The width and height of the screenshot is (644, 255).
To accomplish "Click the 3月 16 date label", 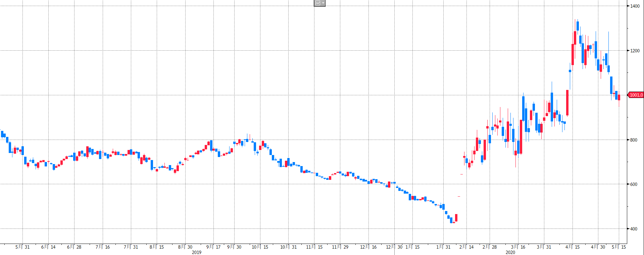I will (518, 247).
